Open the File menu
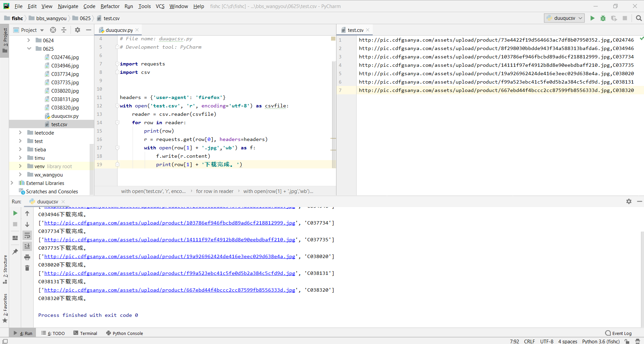 click(x=18, y=6)
